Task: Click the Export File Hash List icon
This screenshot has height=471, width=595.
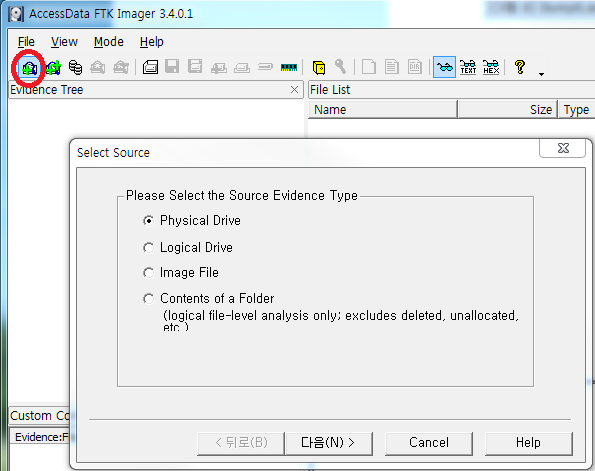Action: pos(391,67)
